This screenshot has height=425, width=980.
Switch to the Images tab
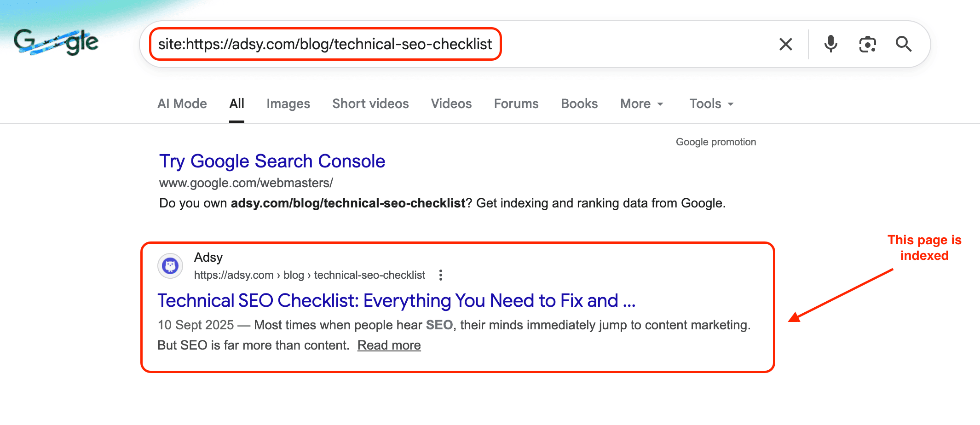[288, 103]
